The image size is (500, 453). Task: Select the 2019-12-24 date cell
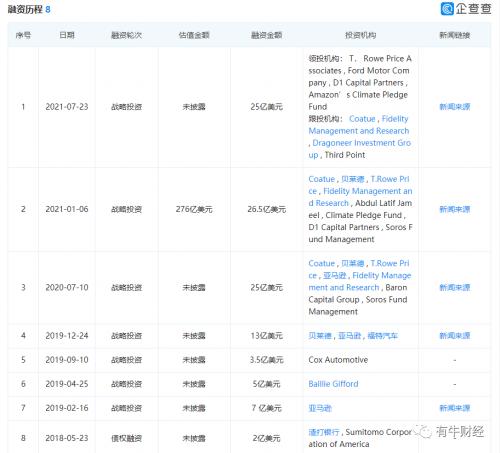coord(67,336)
